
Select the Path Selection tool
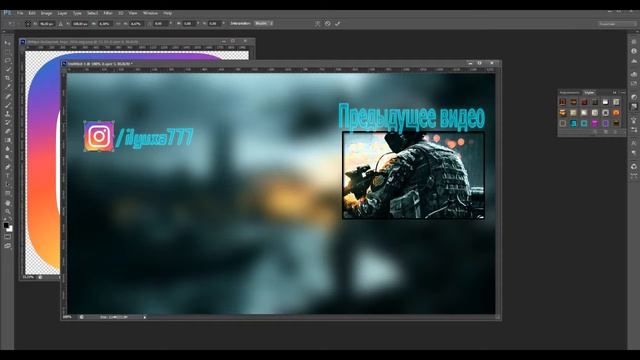(7, 185)
